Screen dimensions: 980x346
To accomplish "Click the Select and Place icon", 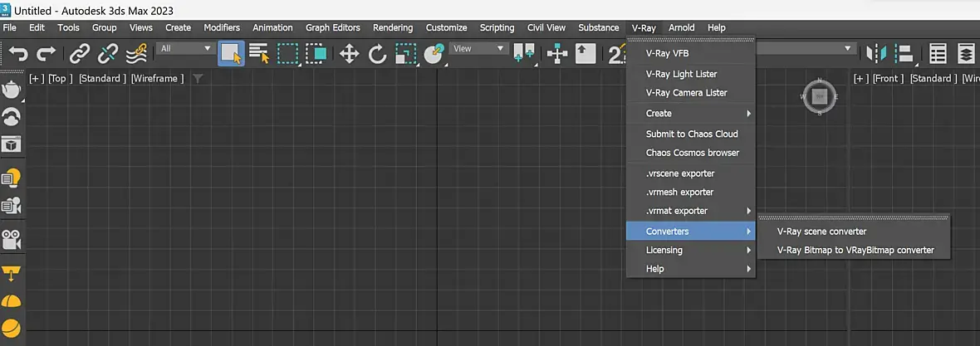I will tap(434, 54).
